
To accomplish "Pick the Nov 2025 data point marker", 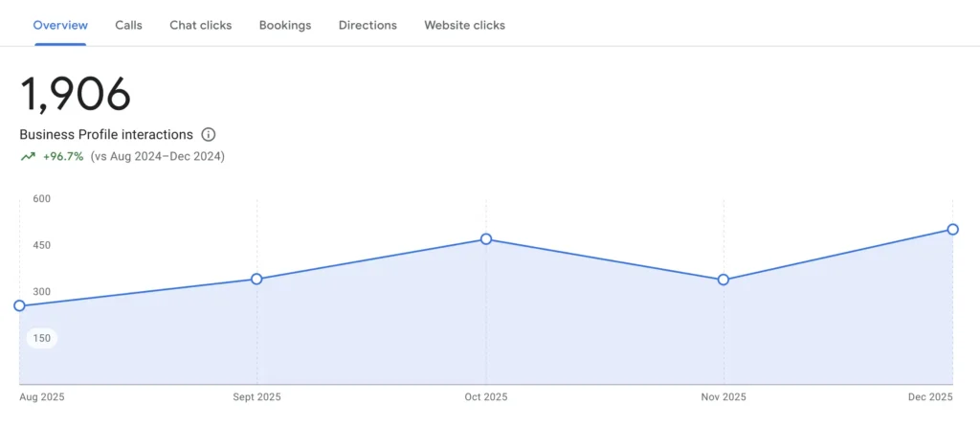I will [x=724, y=280].
